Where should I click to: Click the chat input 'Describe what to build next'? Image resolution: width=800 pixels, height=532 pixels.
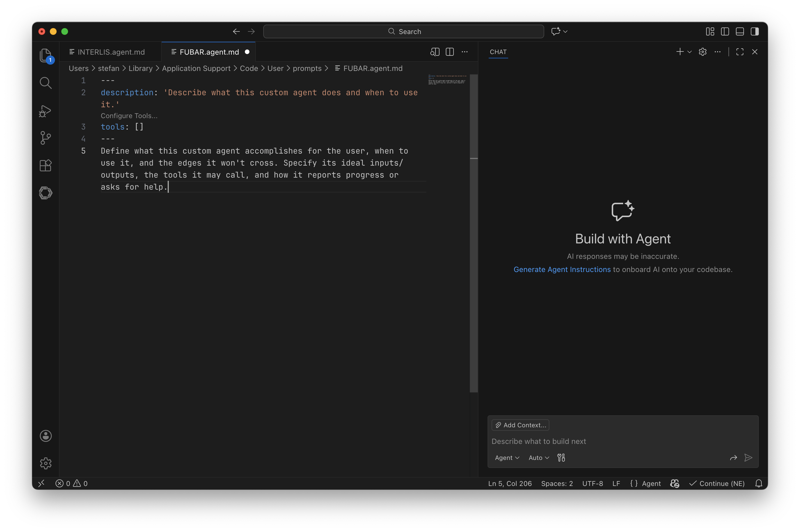pyautogui.click(x=623, y=441)
